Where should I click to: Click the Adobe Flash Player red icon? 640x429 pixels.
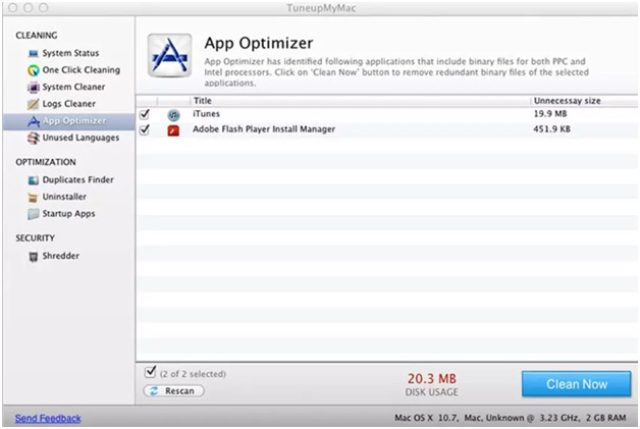[x=173, y=131]
